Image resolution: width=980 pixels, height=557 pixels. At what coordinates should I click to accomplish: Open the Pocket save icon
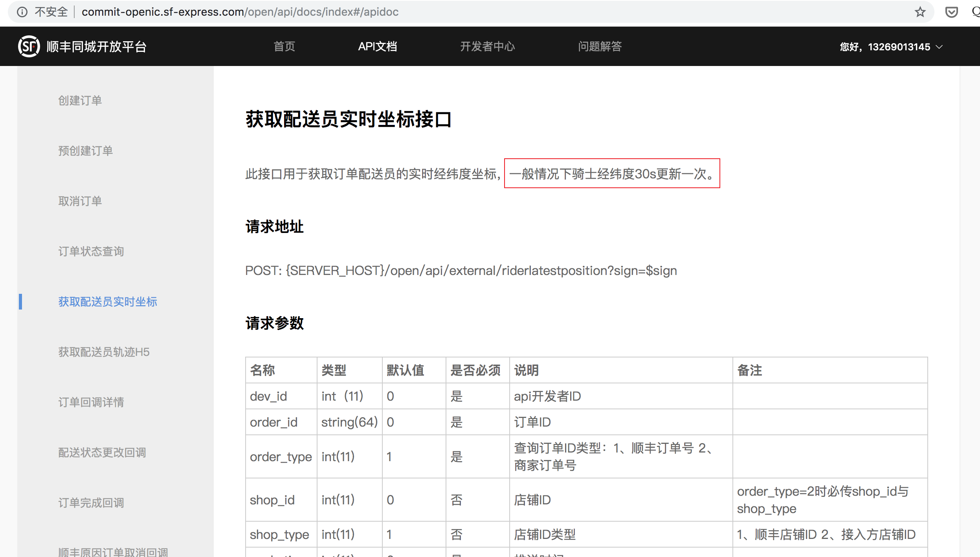951,12
